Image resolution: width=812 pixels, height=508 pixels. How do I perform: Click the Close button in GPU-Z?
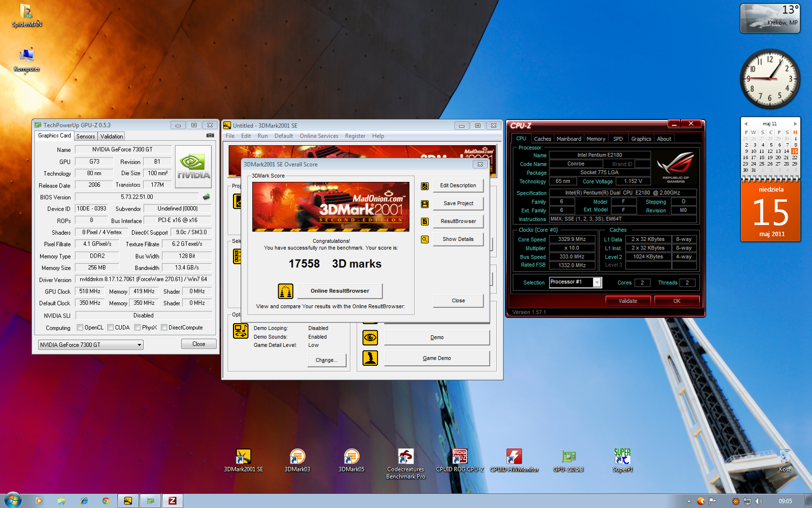coord(198,344)
